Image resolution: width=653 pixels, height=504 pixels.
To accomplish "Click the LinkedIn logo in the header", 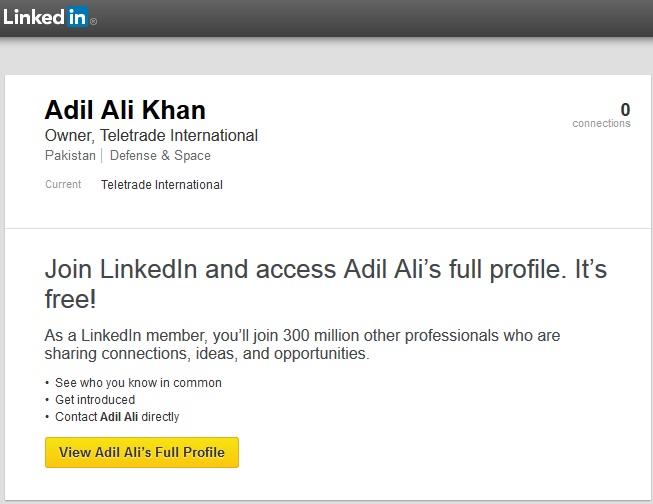I will [x=45, y=17].
